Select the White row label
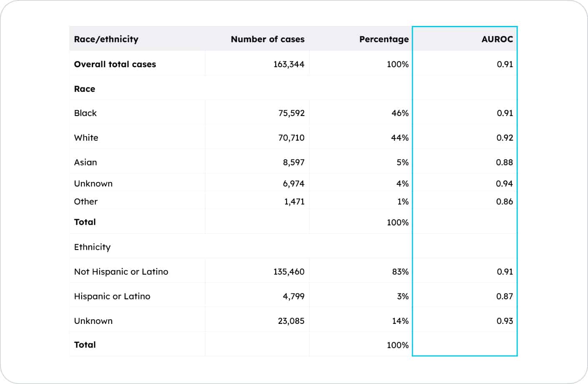The height and width of the screenshot is (384, 588). (86, 138)
